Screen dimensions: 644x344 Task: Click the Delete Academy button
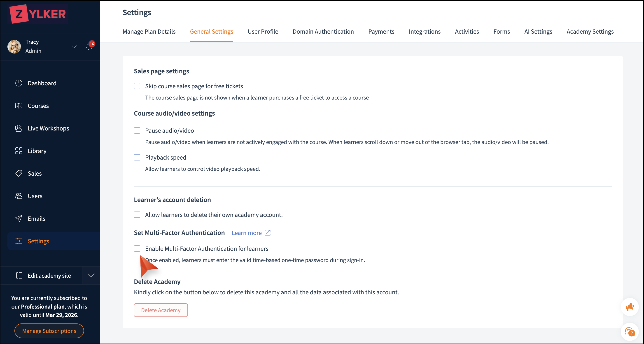[x=161, y=310]
